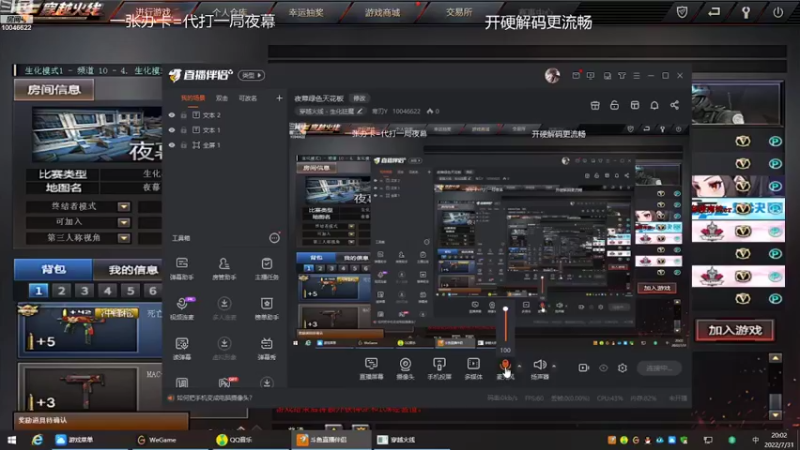Screen dimensions: 800x450
Task: Select backpack page 2 button
Action: click(61, 291)
